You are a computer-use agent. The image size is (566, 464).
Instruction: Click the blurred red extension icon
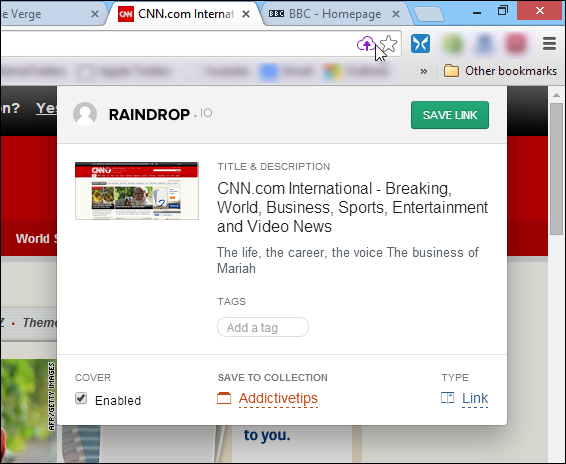click(x=515, y=44)
